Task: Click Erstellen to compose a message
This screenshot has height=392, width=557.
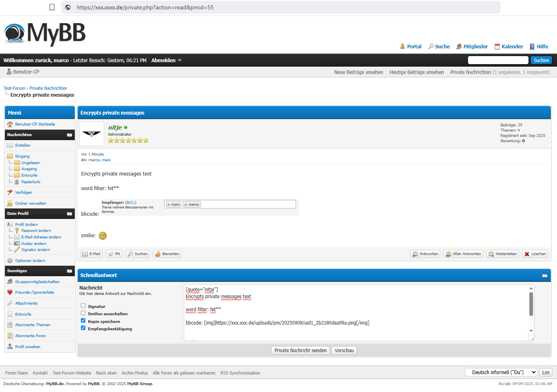Action: pos(23,145)
